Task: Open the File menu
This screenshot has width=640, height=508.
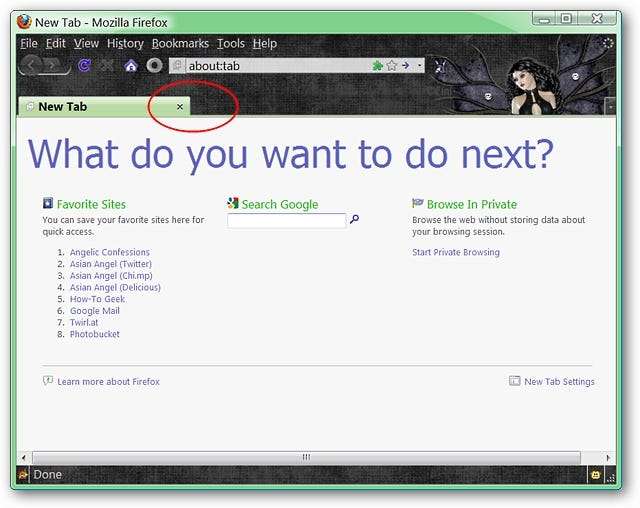Action: coord(29,43)
